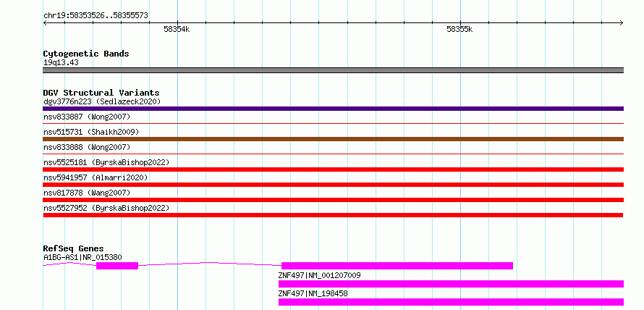Open nsv5525181 (ByrskaBishop2022) variant label
Image resolution: width=644 pixels, height=310 pixels.
106,162
